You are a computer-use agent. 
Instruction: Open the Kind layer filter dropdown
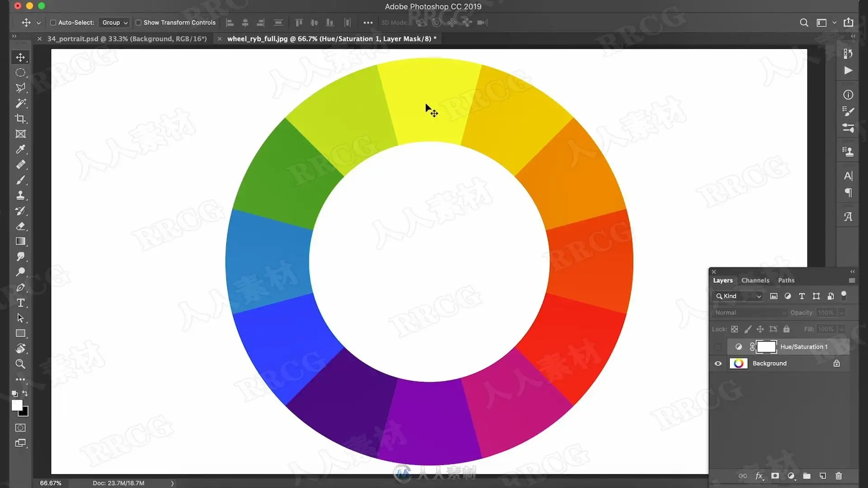[x=739, y=296]
